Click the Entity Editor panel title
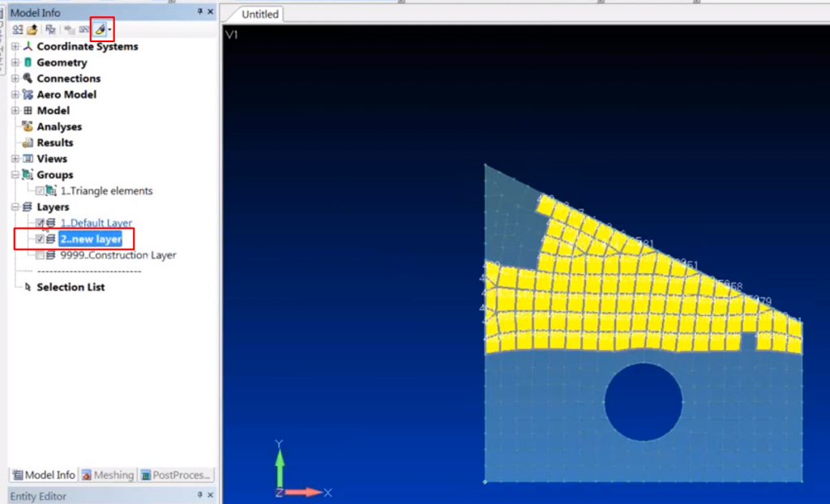 38,496
